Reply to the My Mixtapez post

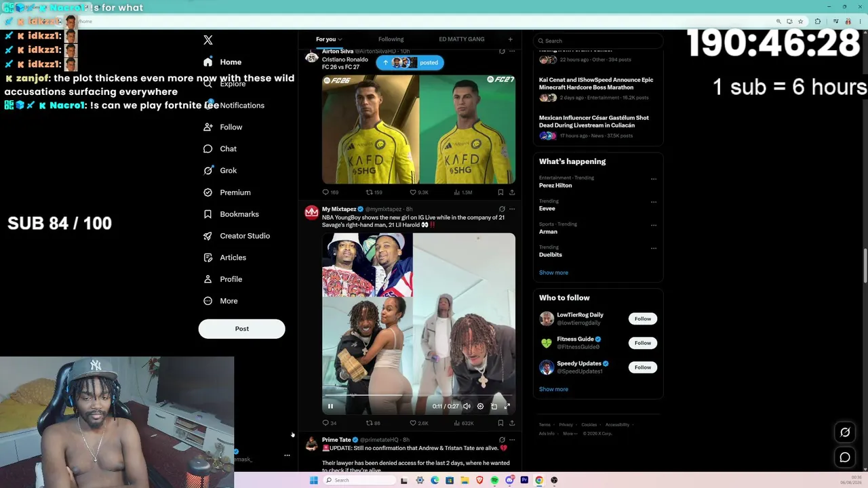(329, 423)
